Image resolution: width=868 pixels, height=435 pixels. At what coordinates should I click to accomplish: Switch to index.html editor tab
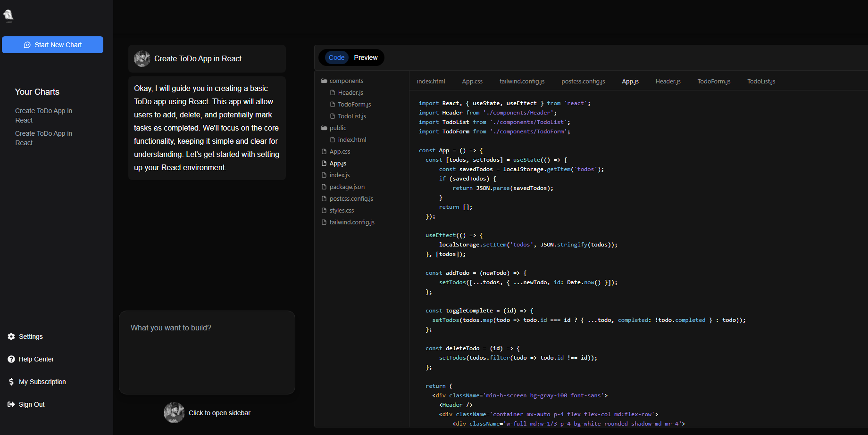pos(431,82)
